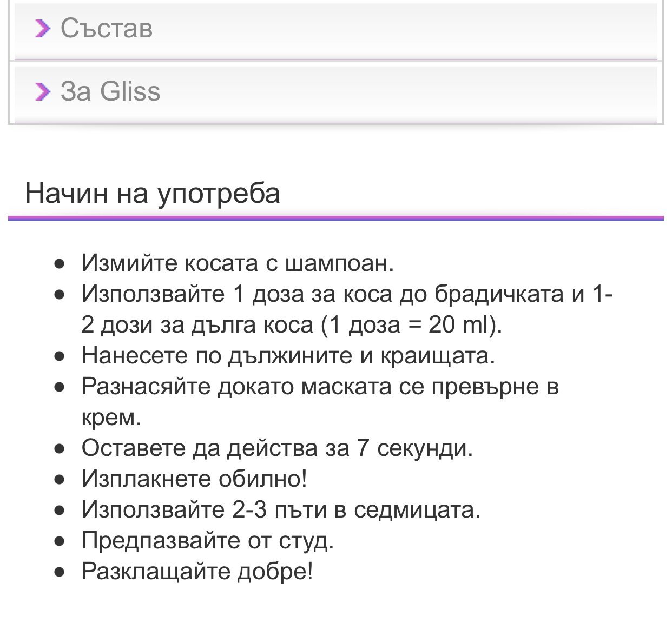Click the 'Изплакнете обилно!' instruction
672x636 pixels.
pos(194,479)
